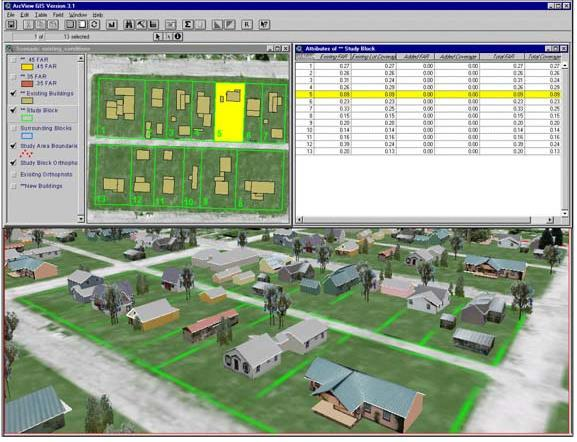Click the context Help arrow icon
Screen dimensions: 577x442
pyautogui.click(x=264, y=25)
